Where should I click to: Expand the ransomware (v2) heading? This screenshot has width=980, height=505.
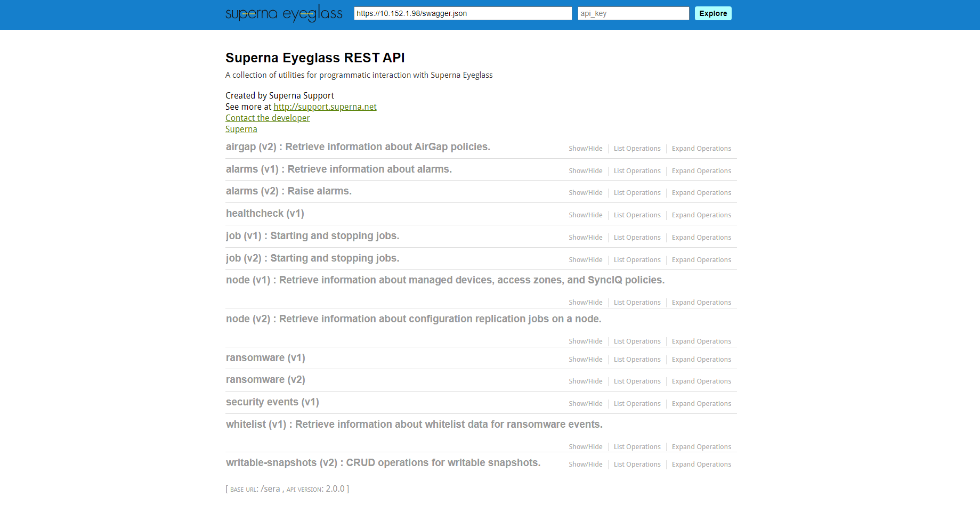click(x=265, y=380)
